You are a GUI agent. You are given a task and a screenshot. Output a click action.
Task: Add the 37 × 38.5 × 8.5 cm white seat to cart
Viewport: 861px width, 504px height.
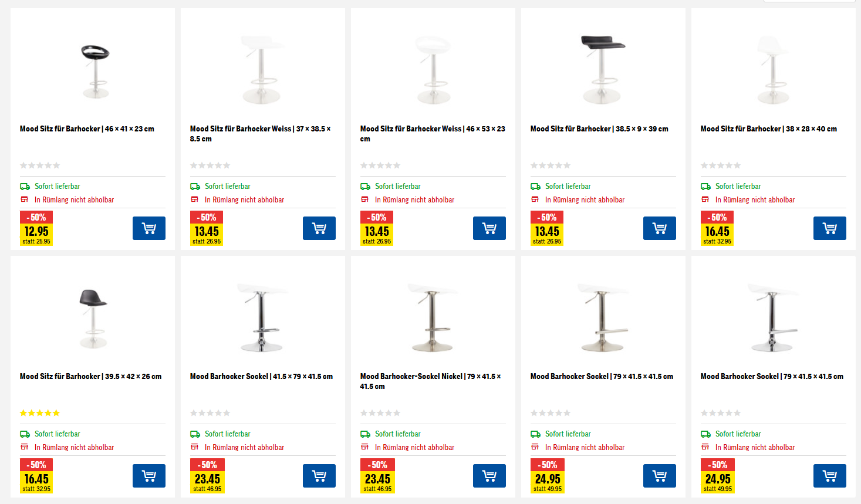[319, 228]
